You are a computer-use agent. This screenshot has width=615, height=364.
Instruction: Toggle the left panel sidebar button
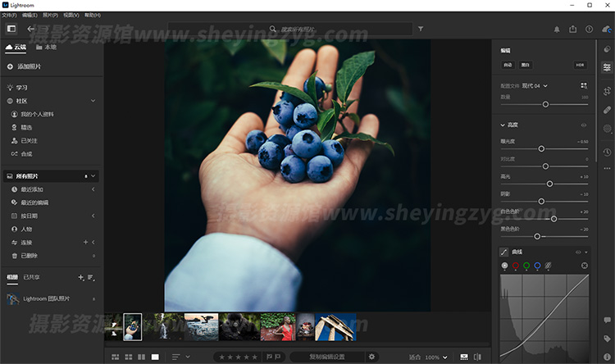pos(11,29)
